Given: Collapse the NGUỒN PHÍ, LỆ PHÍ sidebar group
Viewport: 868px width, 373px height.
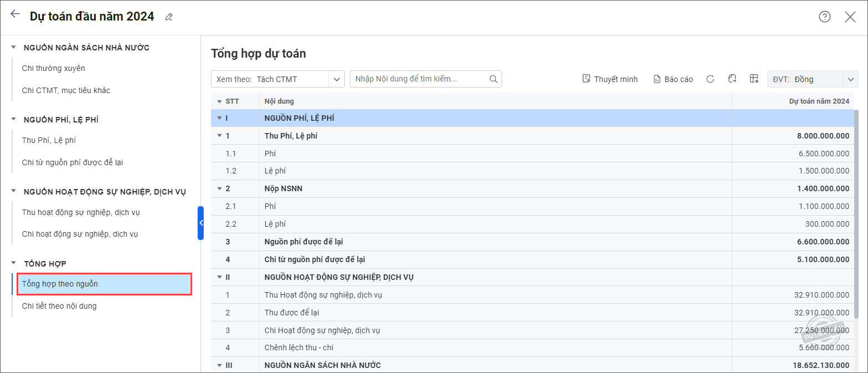Looking at the screenshot, I should [14, 120].
